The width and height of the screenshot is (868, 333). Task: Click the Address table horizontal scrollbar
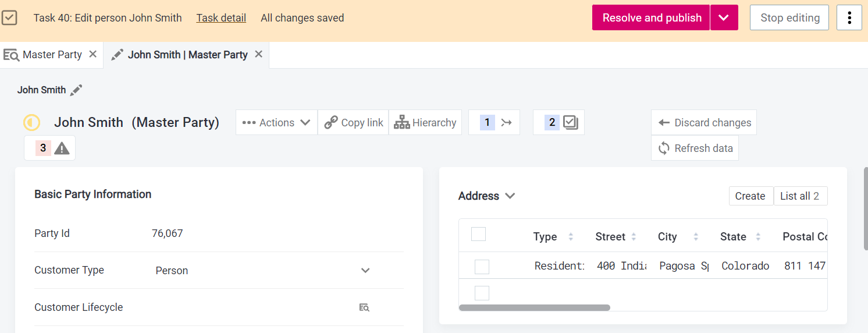pyautogui.click(x=535, y=307)
